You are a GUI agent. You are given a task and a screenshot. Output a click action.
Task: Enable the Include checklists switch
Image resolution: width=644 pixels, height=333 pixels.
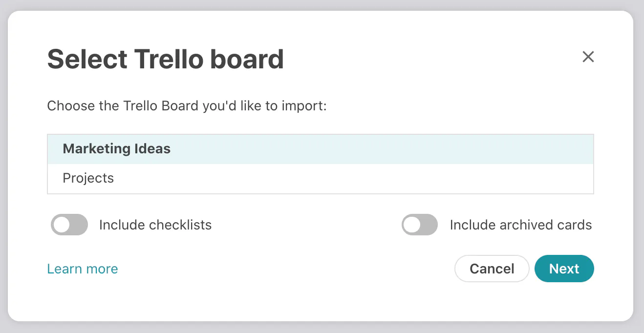[69, 225]
